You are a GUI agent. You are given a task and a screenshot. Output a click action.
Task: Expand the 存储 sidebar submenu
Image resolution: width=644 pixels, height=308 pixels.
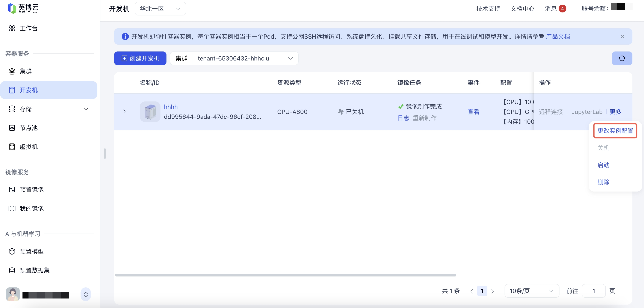(86, 109)
